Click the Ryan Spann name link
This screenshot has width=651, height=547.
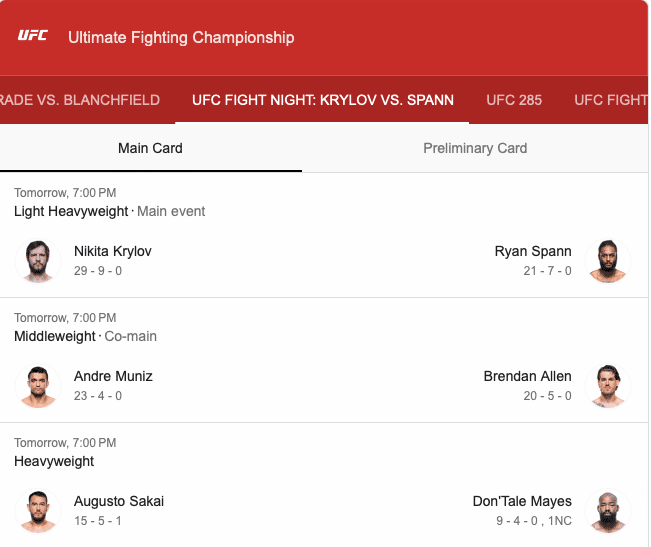click(x=533, y=251)
